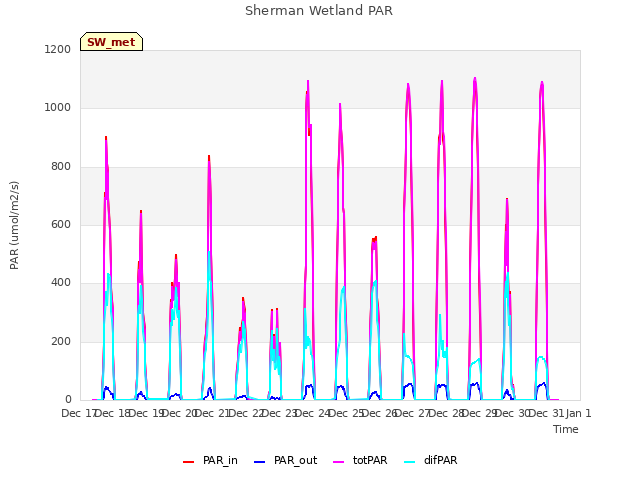Click the red PAR_in legend swatch
This screenshot has width=640, height=480.
pyautogui.click(x=188, y=462)
